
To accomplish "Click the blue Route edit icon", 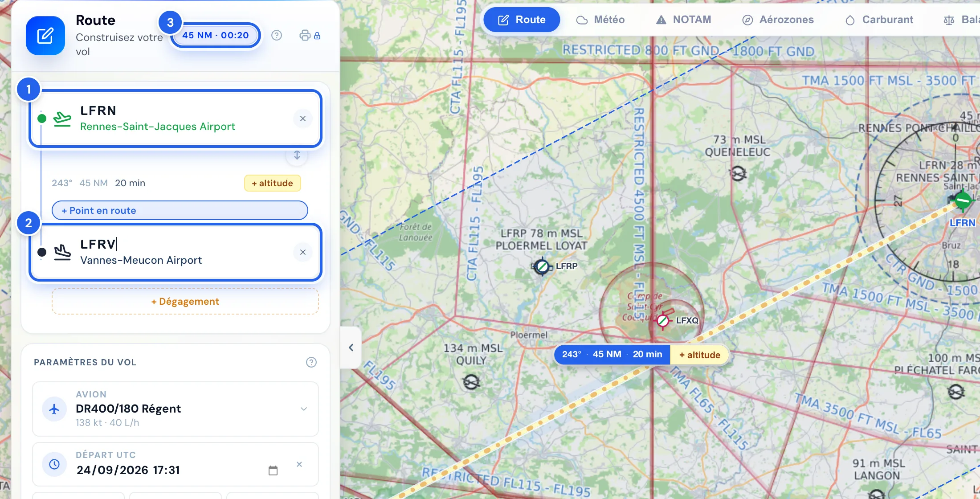I will tap(45, 36).
